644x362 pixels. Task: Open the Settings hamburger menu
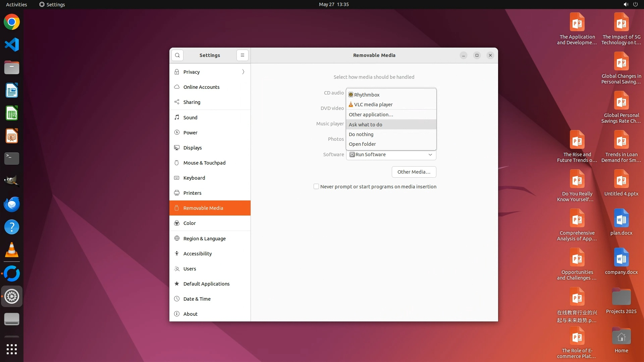click(x=243, y=55)
